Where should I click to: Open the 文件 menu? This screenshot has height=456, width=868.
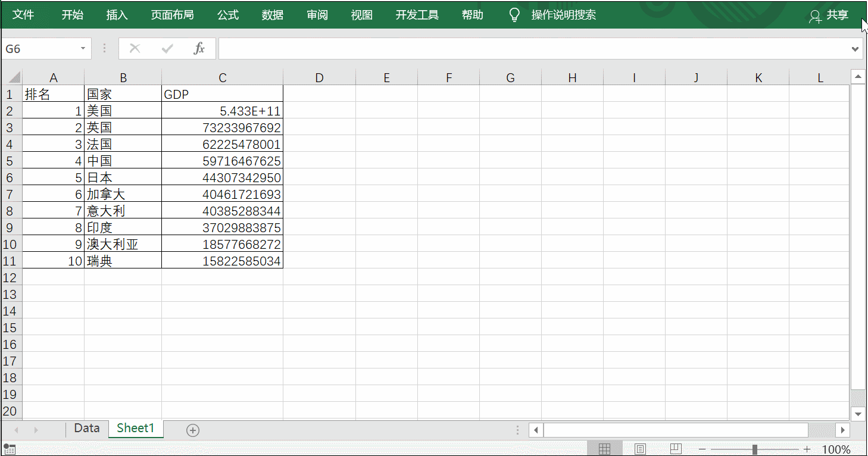[24, 14]
